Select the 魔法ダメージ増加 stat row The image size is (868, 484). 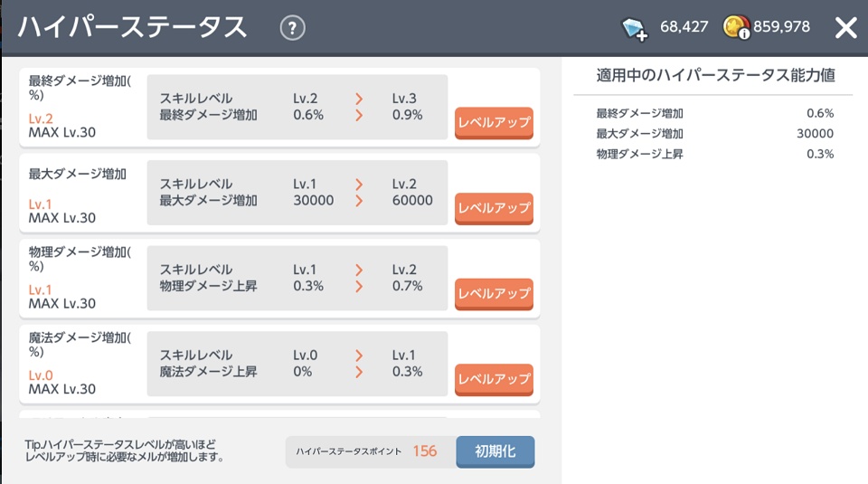tap(81, 365)
